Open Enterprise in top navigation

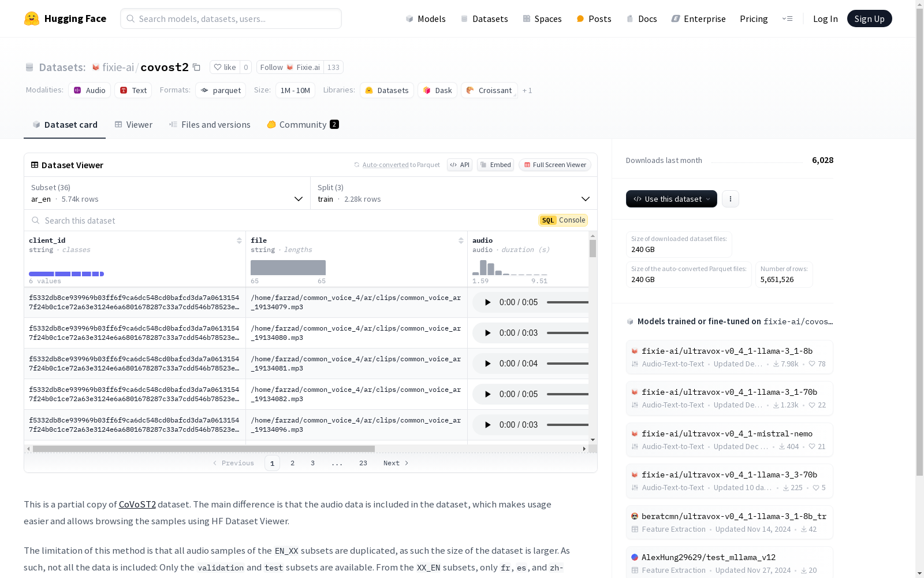click(x=698, y=18)
